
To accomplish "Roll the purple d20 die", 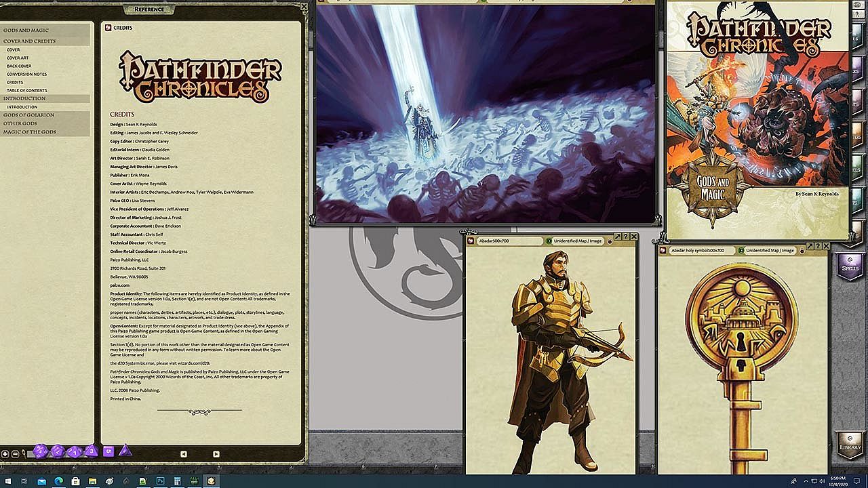I will pyautogui.click(x=40, y=450).
